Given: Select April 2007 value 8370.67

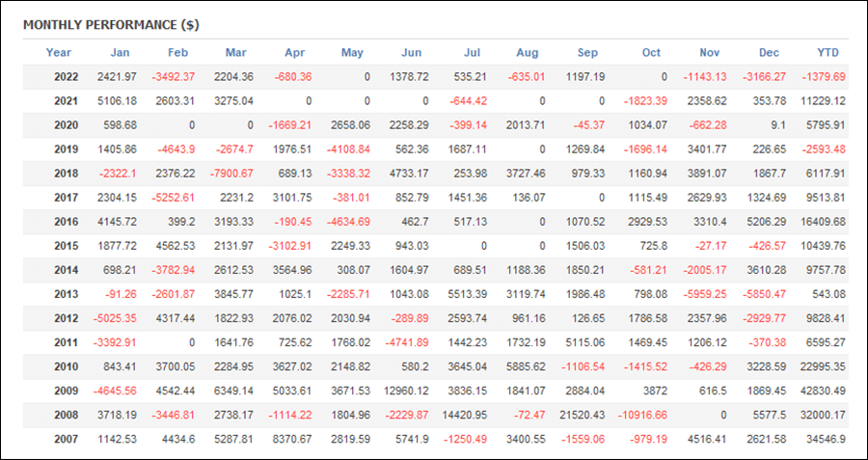Looking at the screenshot, I should pos(291,439).
